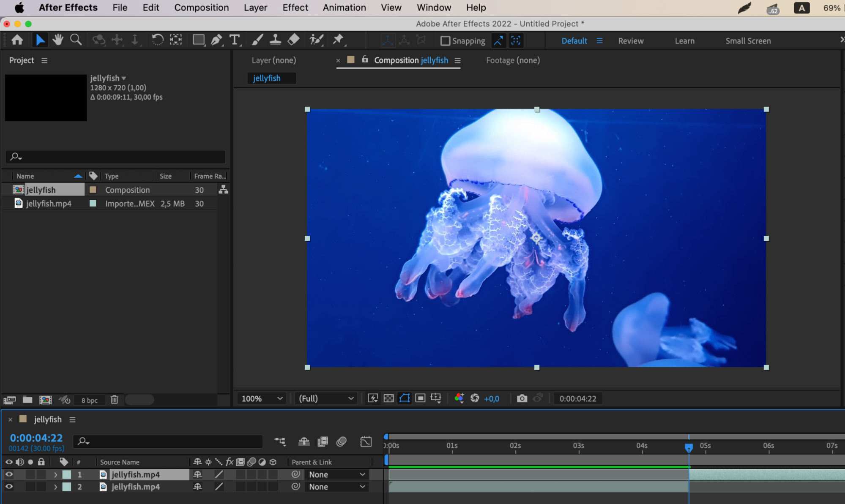Select the Rotation tool
845x504 pixels.
tap(157, 40)
